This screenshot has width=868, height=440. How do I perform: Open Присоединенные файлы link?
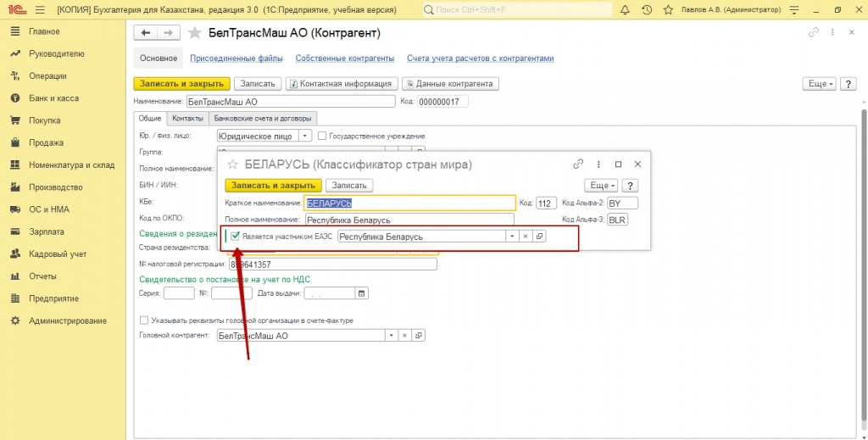(236, 58)
